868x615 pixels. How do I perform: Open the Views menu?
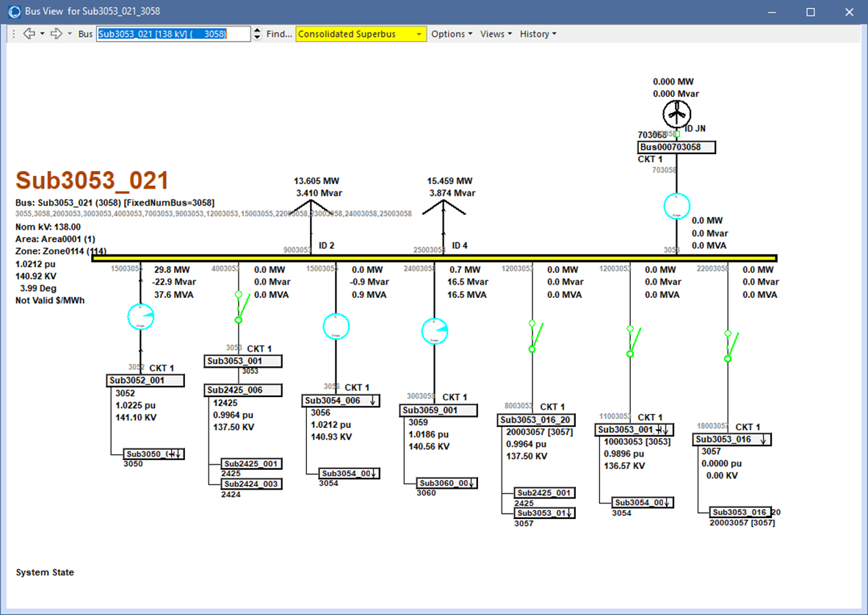click(x=496, y=34)
